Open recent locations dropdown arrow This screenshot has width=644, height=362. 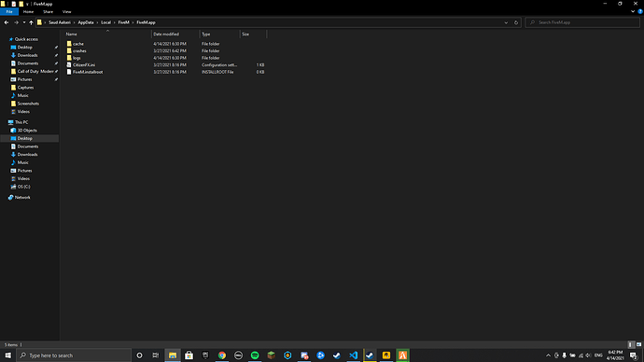pos(24,22)
